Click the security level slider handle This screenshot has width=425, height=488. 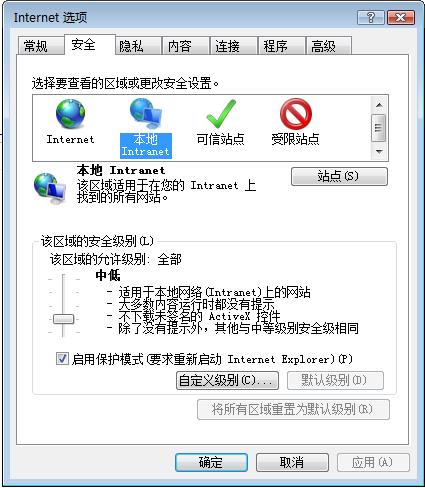tap(63, 319)
